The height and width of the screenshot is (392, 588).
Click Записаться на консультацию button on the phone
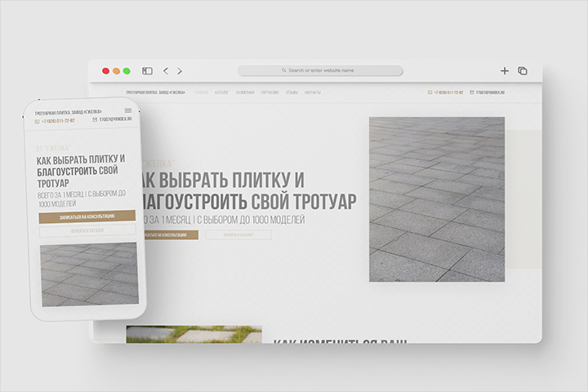pos(87,216)
